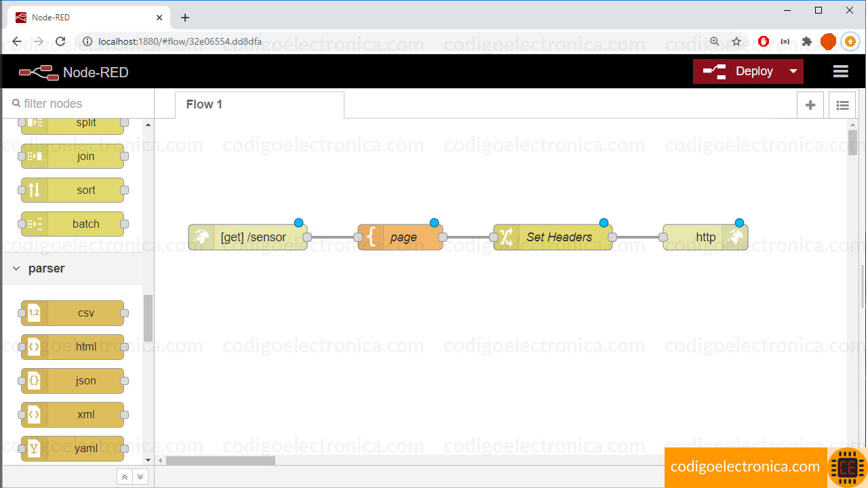Select the yaml parser node
868x488 pixels.
(x=73, y=449)
